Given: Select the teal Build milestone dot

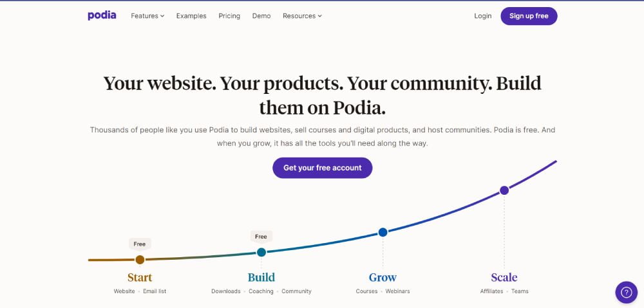Looking at the screenshot, I should coord(261,252).
